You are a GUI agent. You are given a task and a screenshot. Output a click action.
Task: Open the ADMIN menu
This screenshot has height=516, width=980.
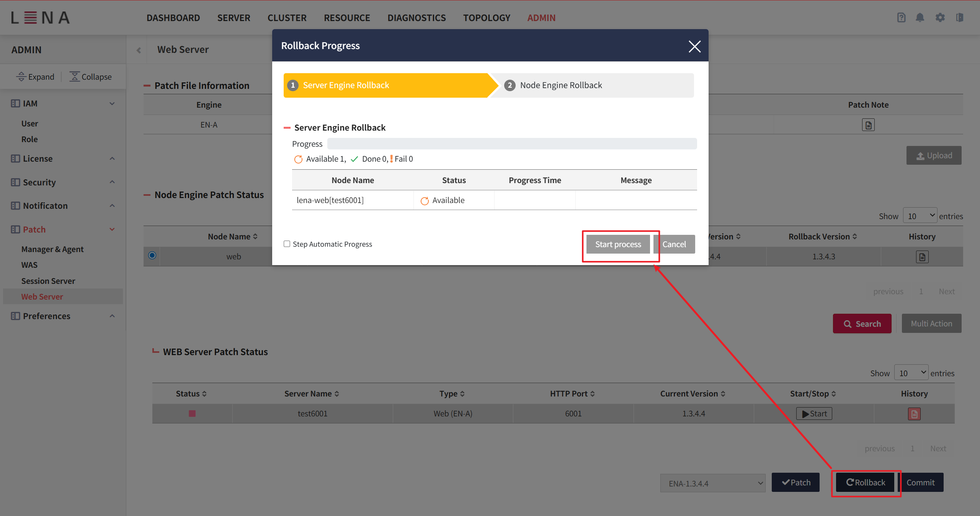[541, 18]
